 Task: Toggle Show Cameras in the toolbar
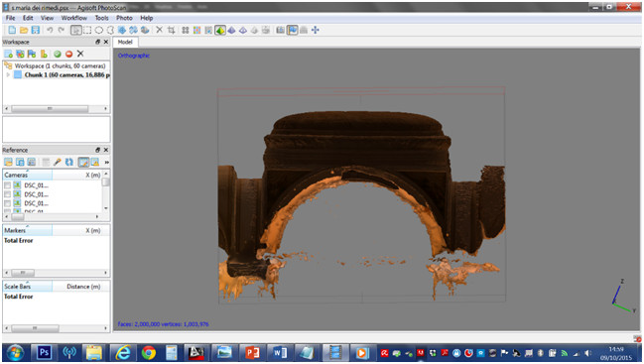tap(281, 30)
